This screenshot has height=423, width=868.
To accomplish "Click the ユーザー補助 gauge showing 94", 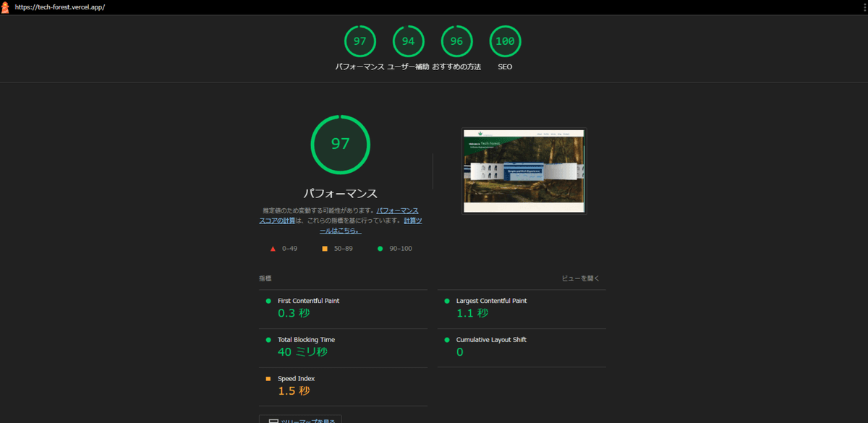I will tap(408, 41).
